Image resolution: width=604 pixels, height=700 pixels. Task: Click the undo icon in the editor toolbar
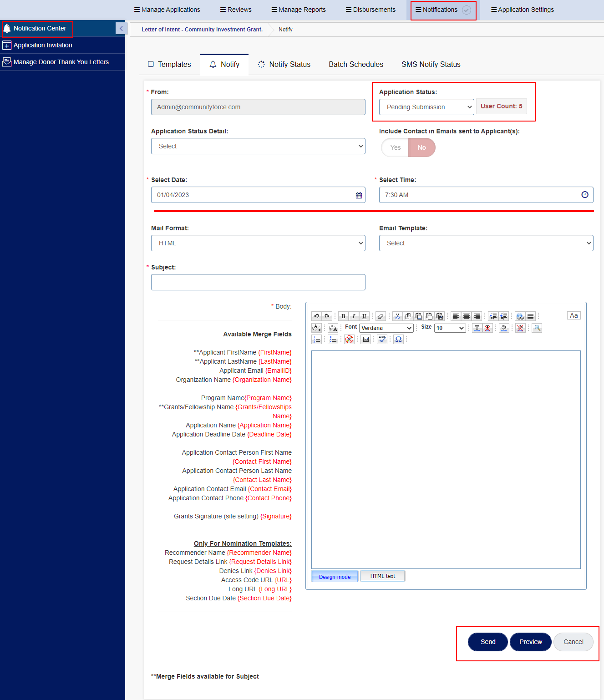click(x=316, y=316)
